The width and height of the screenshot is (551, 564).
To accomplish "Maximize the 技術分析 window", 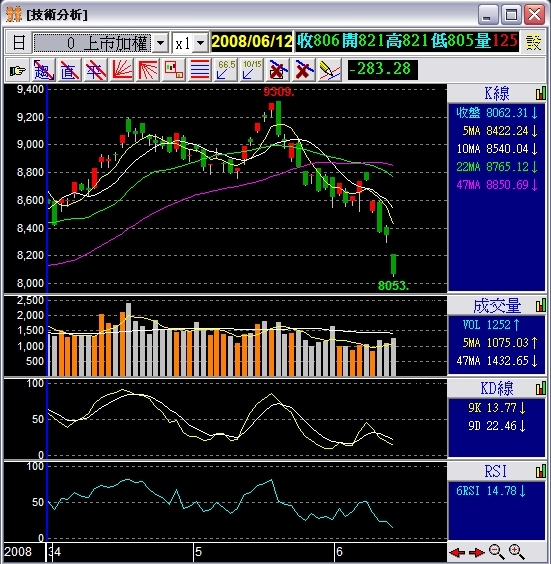I will 511,15.
